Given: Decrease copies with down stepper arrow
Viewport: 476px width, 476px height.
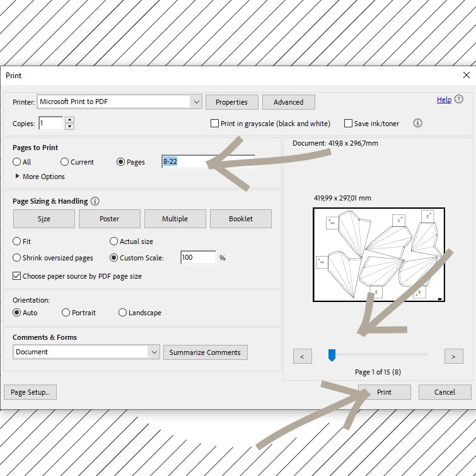Looking at the screenshot, I should point(69,127).
